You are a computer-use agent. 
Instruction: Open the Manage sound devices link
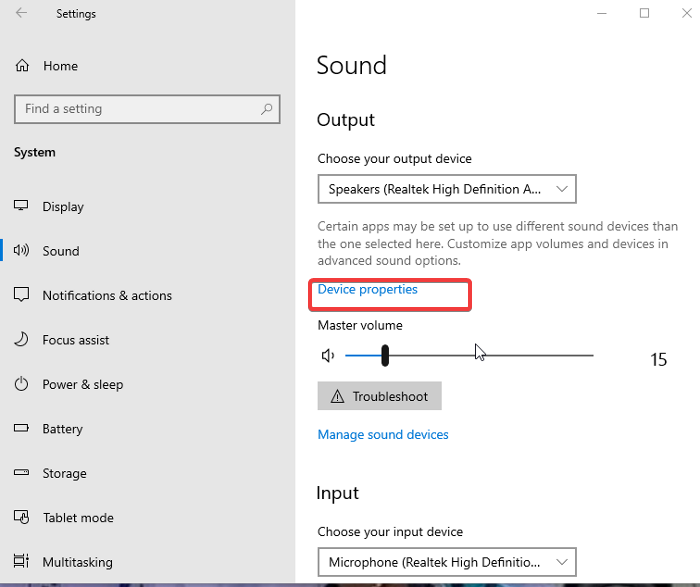coord(383,435)
